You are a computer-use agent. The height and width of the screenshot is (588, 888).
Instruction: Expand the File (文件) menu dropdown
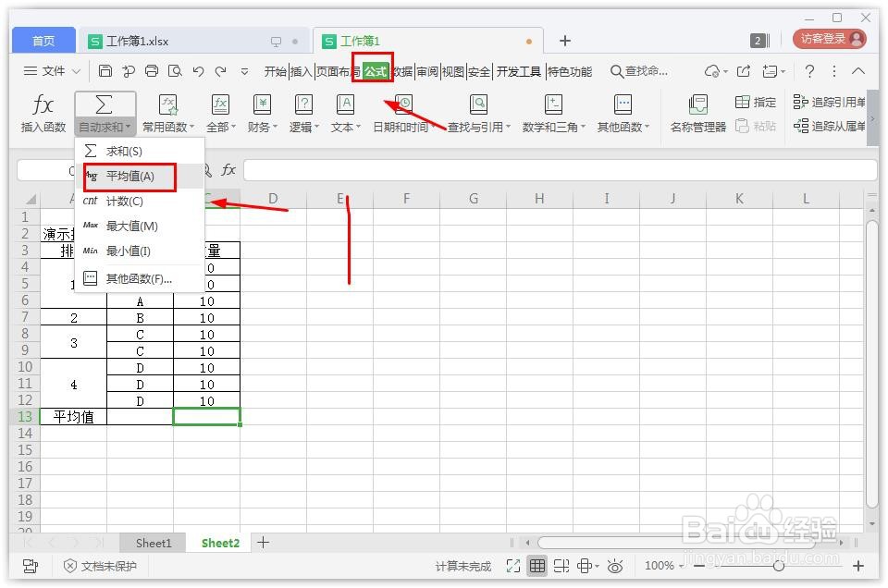point(52,71)
